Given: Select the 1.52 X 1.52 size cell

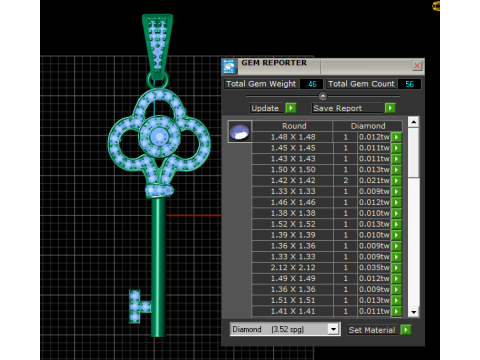Looking at the screenshot, I should point(293,224).
